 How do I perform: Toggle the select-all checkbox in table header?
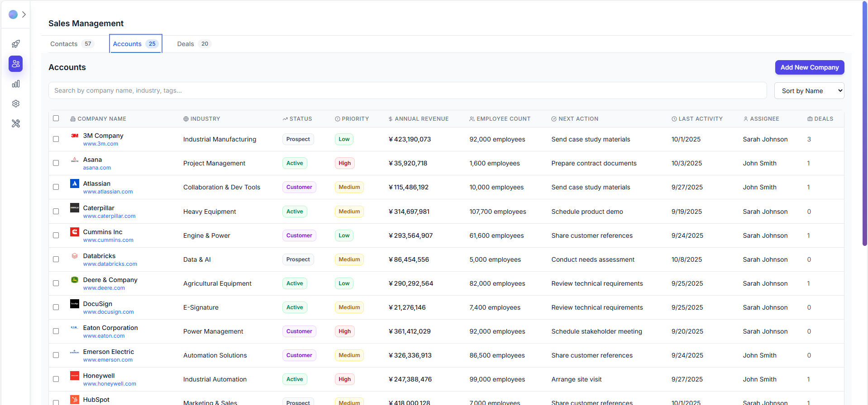point(56,118)
